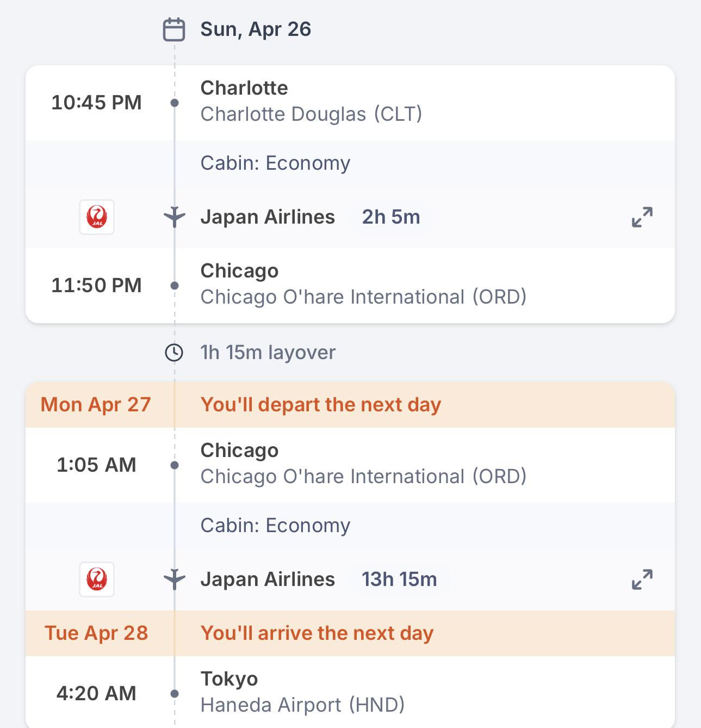Click the calendar icon beside Sun, Apr 26
701x728 pixels.
coord(174,30)
